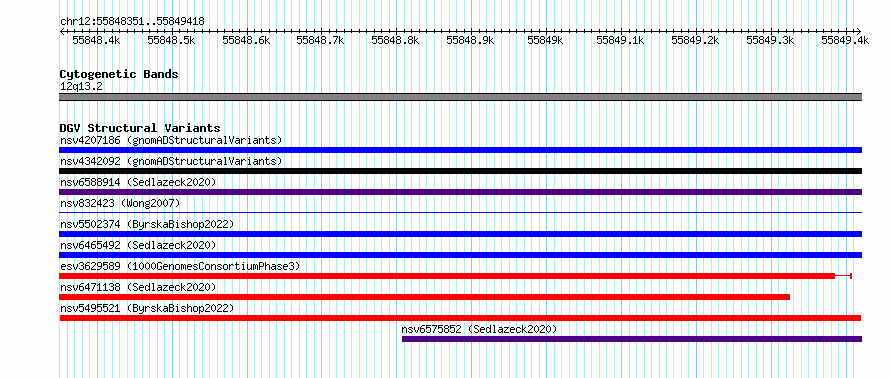The width and height of the screenshot is (890, 378).
Task: Select the thin blue line for nsv832423
Action: click(460, 212)
